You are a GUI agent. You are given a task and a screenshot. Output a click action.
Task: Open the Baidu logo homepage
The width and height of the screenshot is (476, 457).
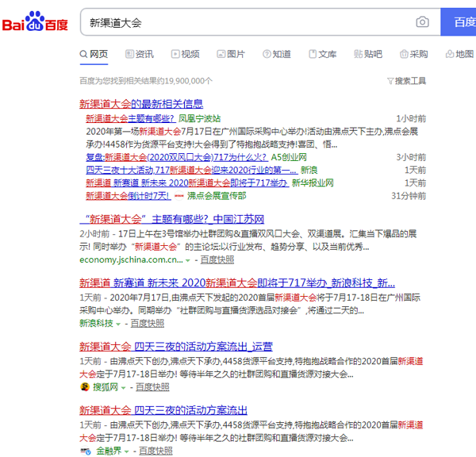pyautogui.click(x=35, y=21)
